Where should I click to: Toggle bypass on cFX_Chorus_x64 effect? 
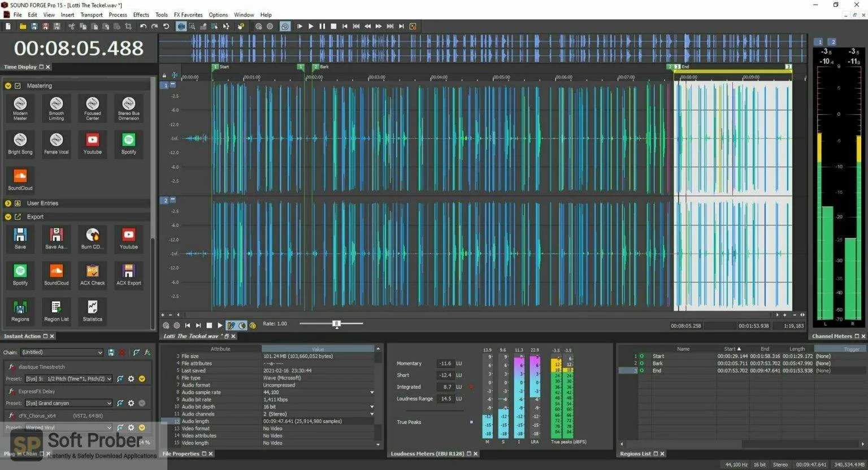pyautogui.click(x=11, y=416)
